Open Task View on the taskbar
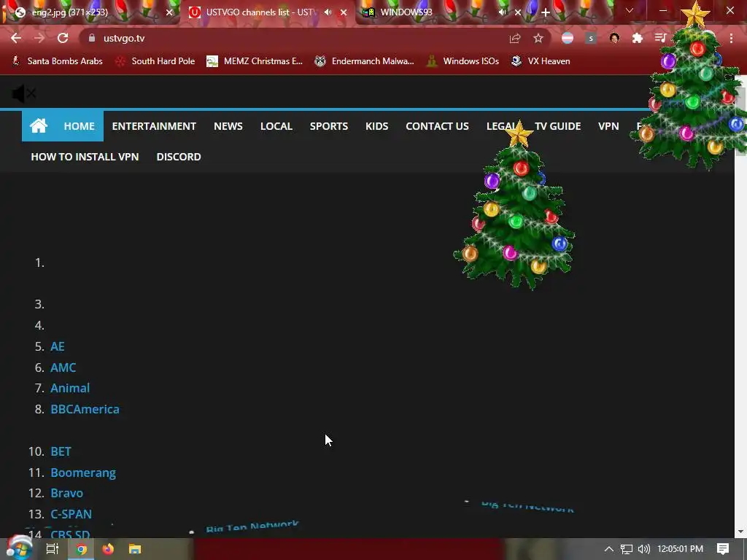The height and width of the screenshot is (560, 747). click(53, 549)
